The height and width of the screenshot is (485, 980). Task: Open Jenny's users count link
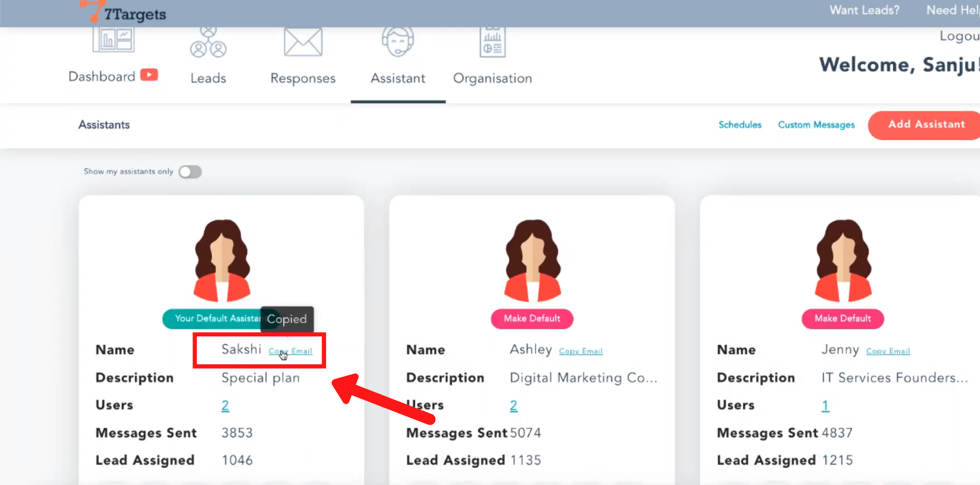point(825,406)
